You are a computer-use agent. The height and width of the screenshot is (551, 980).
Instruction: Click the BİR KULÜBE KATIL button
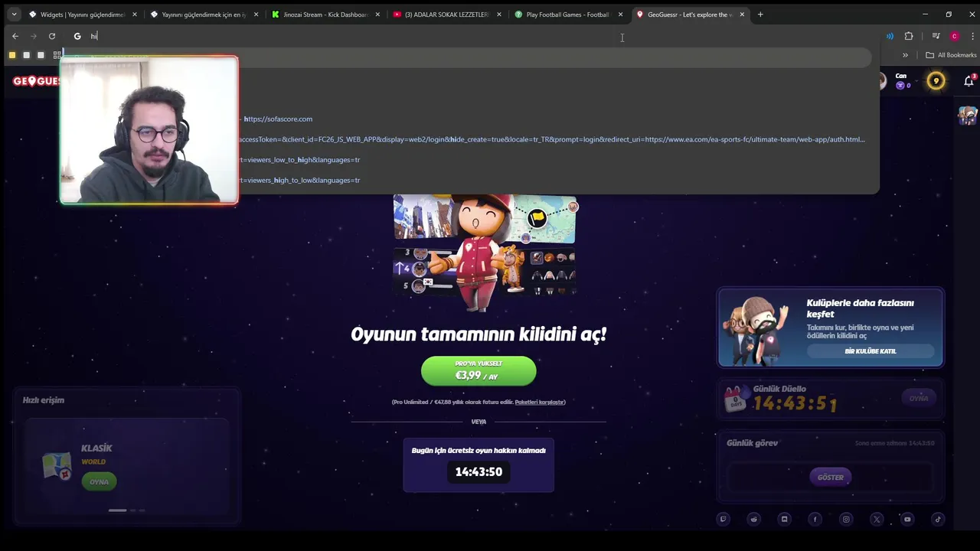tap(871, 351)
